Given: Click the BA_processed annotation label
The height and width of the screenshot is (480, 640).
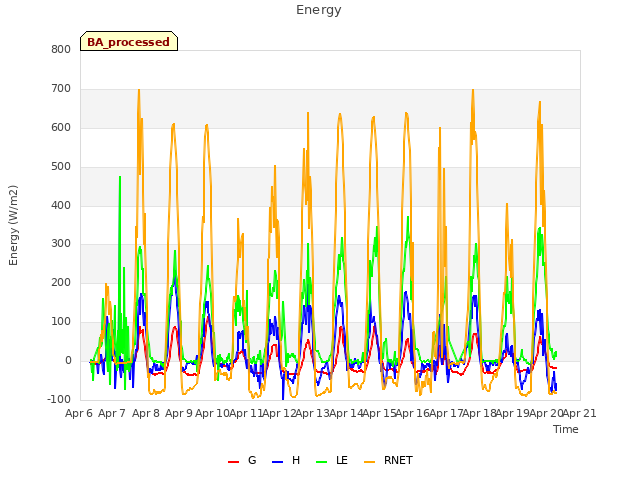Looking at the screenshot, I should click(x=129, y=42).
